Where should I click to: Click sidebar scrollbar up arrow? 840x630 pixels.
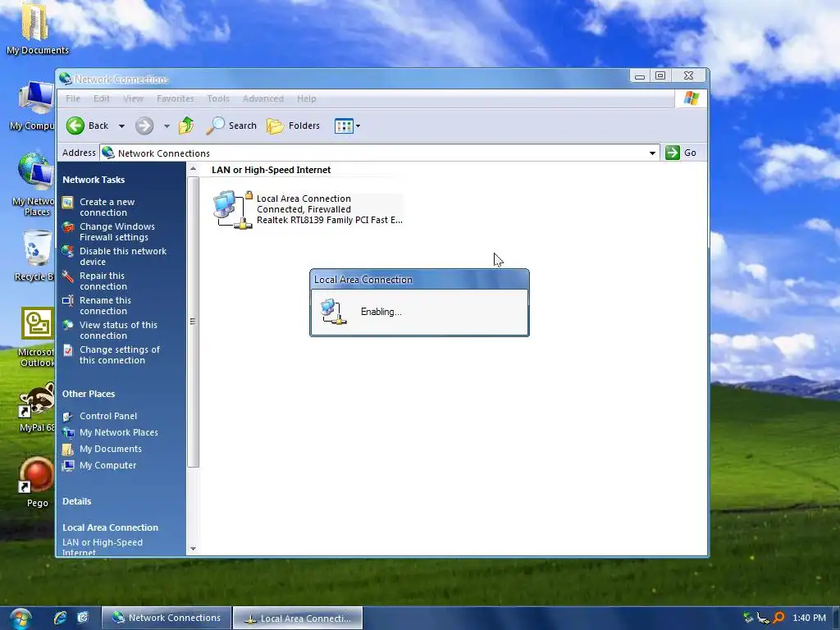tap(193, 169)
